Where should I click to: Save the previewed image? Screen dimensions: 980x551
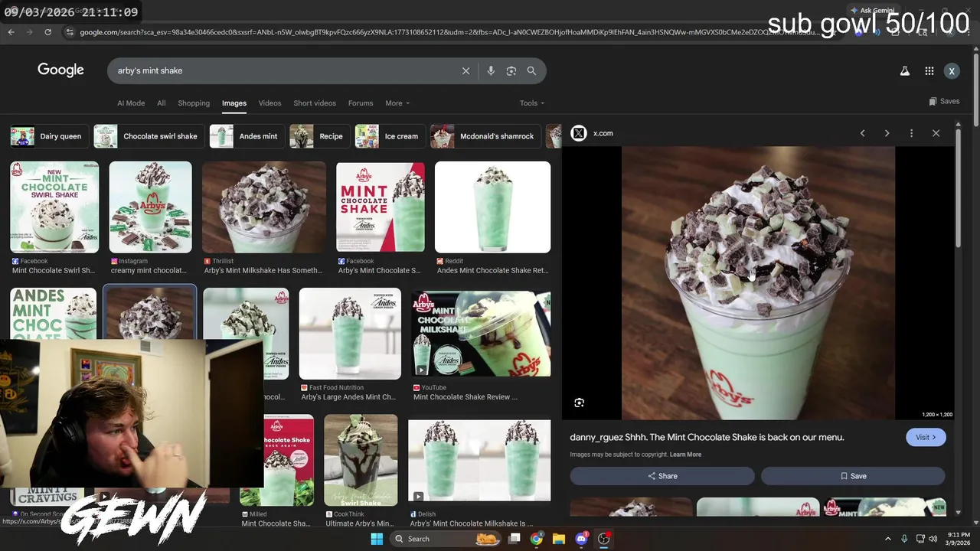(x=853, y=476)
